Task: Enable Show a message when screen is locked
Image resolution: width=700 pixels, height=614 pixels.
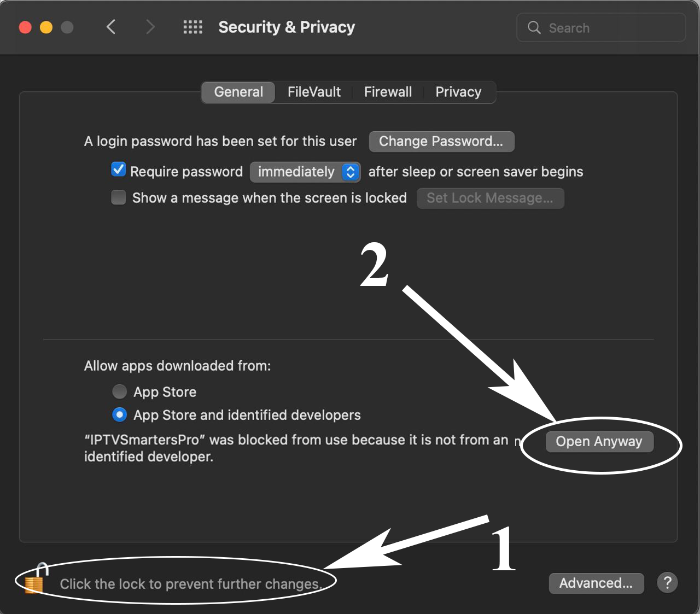Action: (118, 197)
